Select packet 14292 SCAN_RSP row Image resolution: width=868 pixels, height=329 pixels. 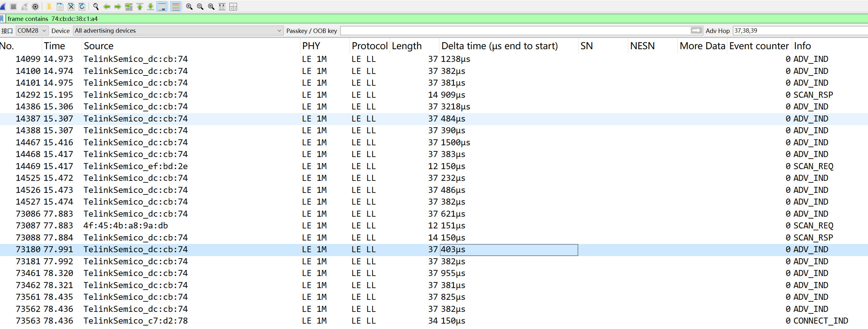[434, 95]
